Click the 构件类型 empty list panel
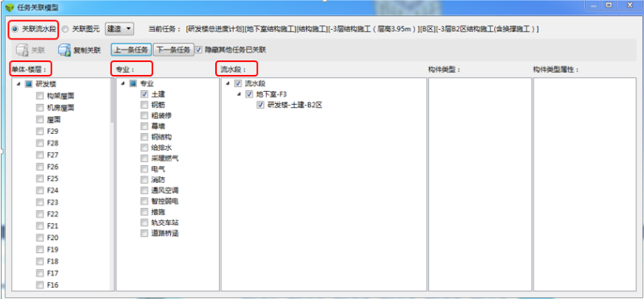The width and height of the screenshot is (644, 299). click(480, 184)
